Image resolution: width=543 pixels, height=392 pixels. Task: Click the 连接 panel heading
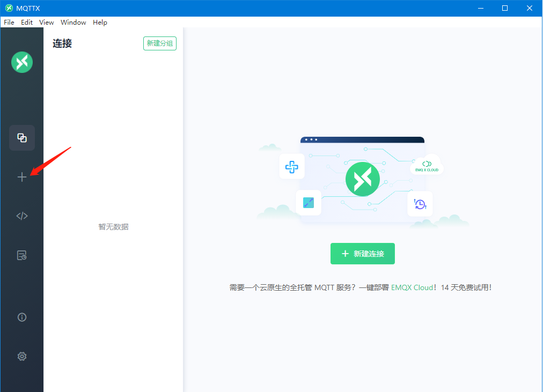click(x=62, y=44)
